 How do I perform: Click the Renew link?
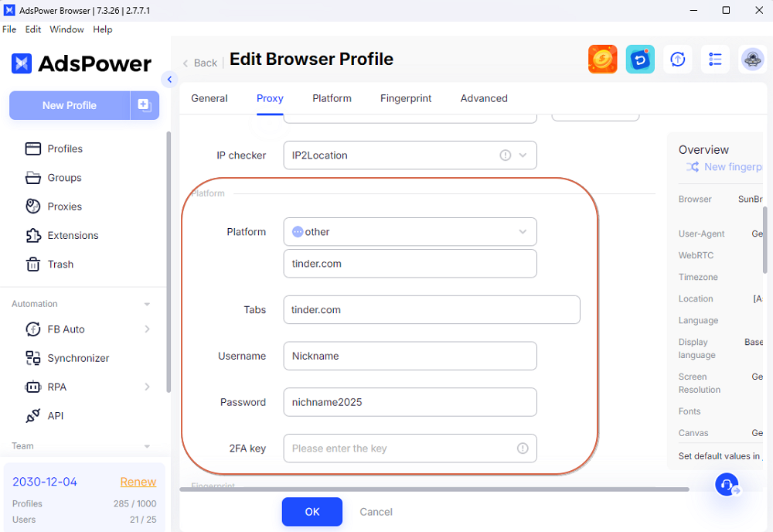click(x=138, y=482)
